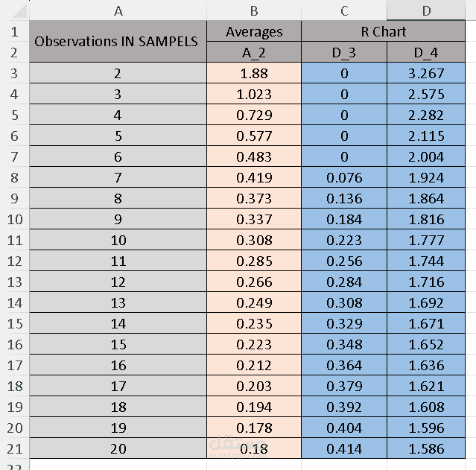
Task: Select column A header
Action: [118, 10]
